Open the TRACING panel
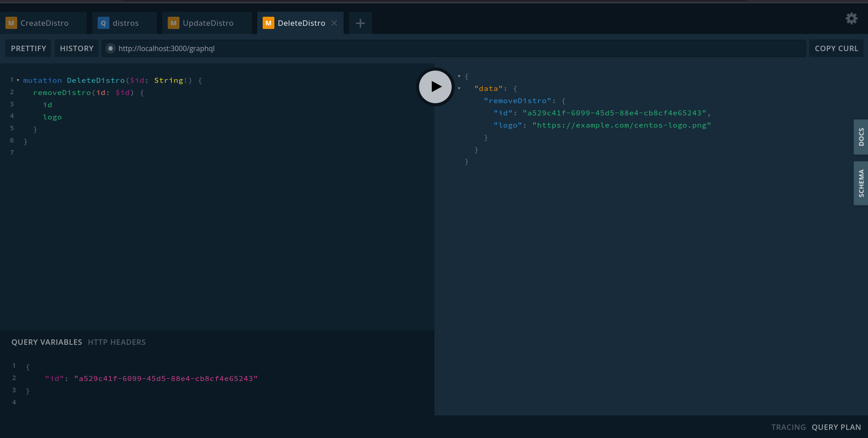This screenshot has width=868, height=438. click(x=788, y=427)
